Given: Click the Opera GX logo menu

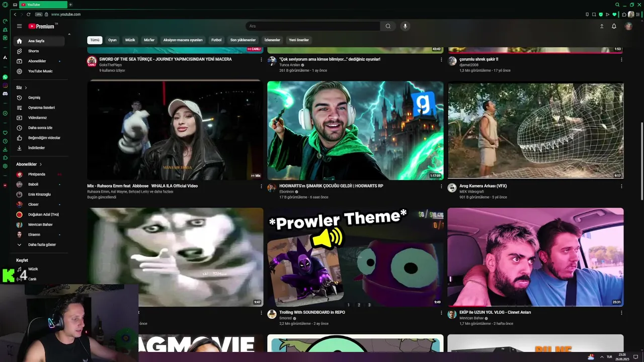Looking at the screenshot, I should [x=5, y=5].
